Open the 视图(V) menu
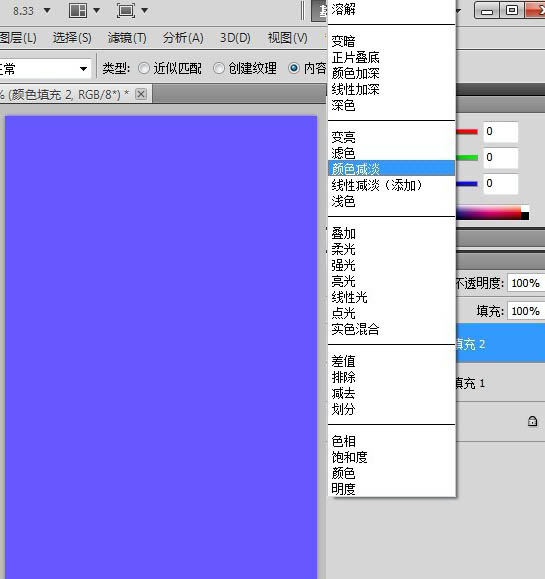The width and height of the screenshot is (545, 579). (x=287, y=38)
